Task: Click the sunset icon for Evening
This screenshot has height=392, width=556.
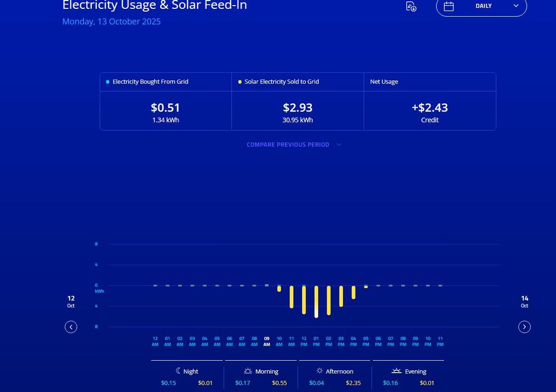Action: click(396, 371)
